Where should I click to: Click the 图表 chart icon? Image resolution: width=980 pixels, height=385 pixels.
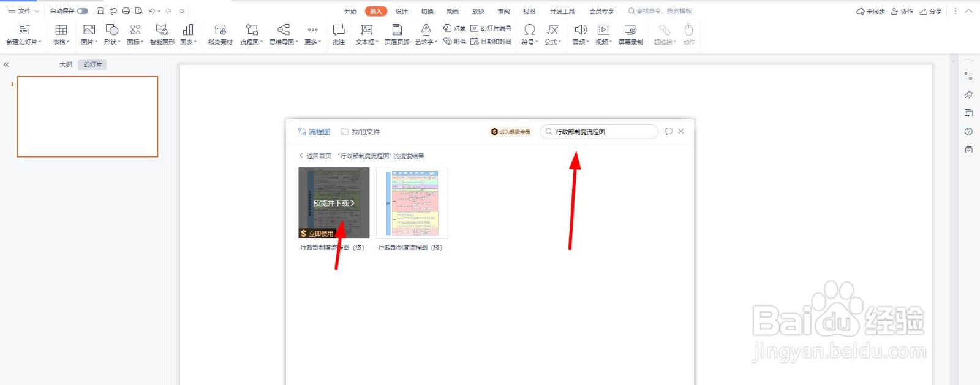click(188, 29)
